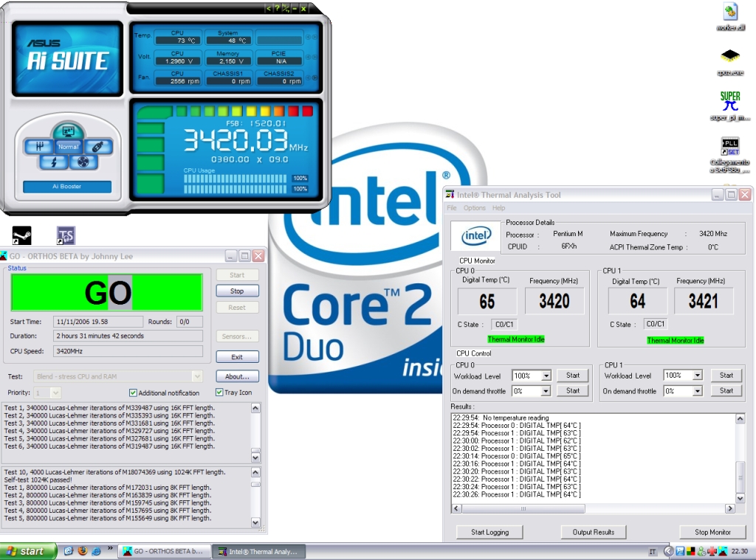
Task: Switch to Intel Thermal Analysis taskbar item
Action: [258, 551]
